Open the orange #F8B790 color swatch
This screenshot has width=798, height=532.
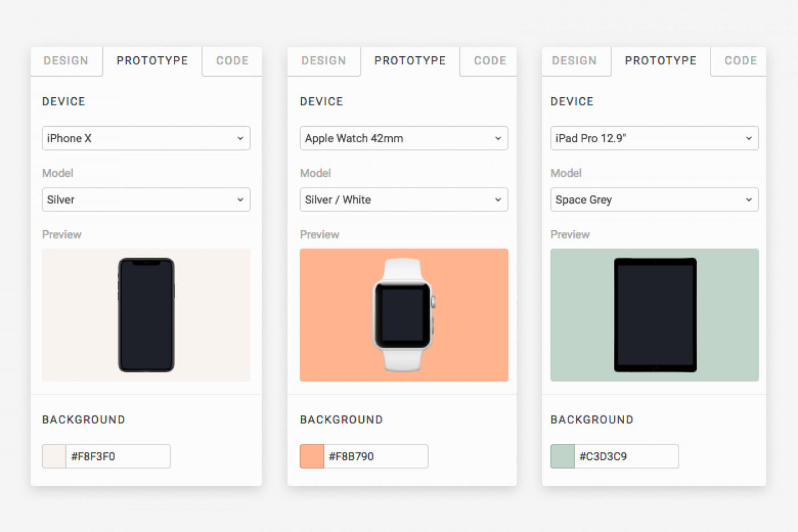click(x=312, y=456)
